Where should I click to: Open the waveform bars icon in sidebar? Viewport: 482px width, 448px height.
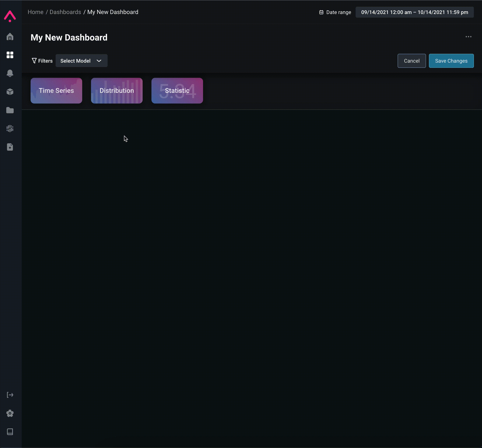coord(10,129)
